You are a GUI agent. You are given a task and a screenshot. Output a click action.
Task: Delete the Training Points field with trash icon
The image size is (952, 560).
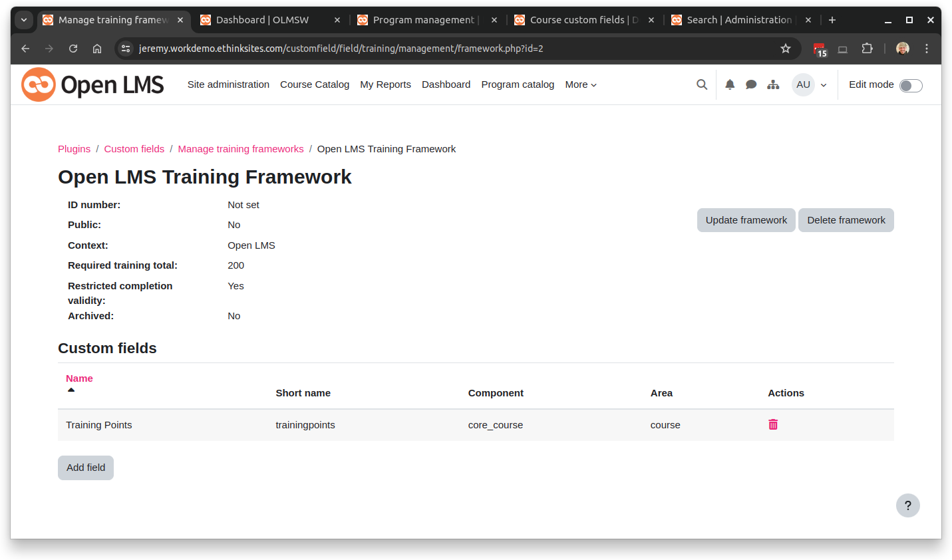(x=773, y=424)
